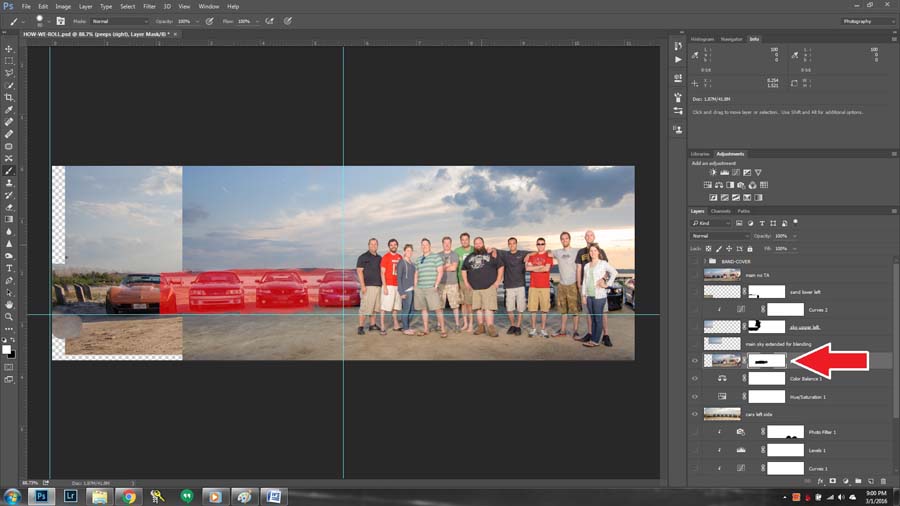The height and width of the screenshot is (506, 900).
Task: Select the Zoom tool
Action: 9,317
